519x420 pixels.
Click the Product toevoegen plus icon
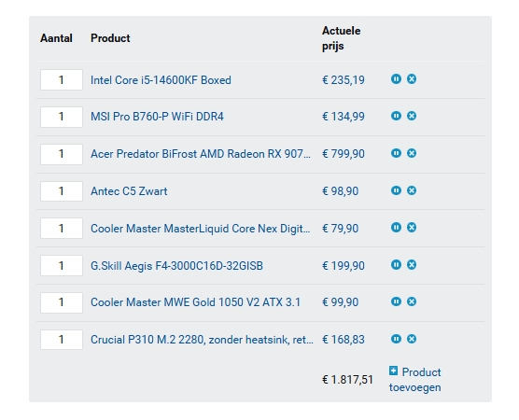[393, 371]
